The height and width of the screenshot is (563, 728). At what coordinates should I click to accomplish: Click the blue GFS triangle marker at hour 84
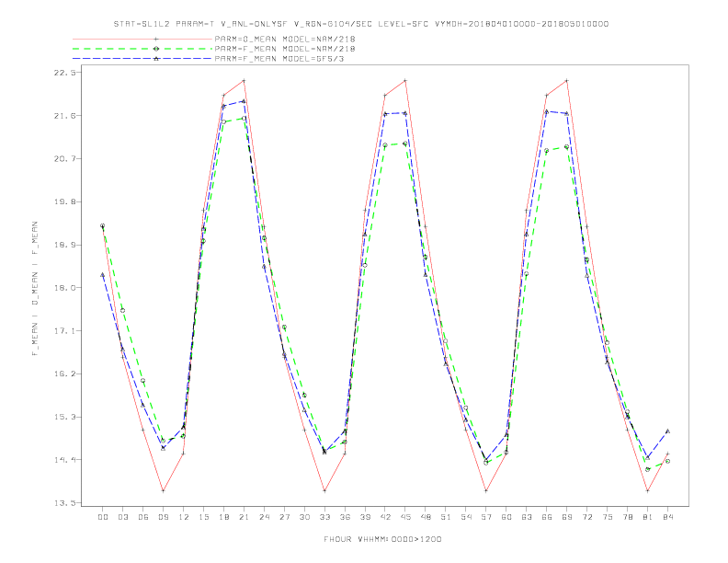click(667, 431)
